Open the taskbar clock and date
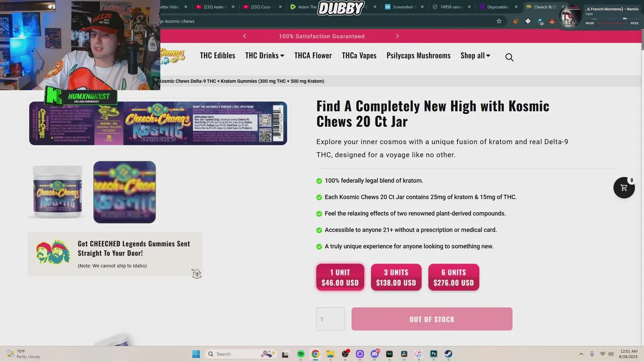 point(629,354)
